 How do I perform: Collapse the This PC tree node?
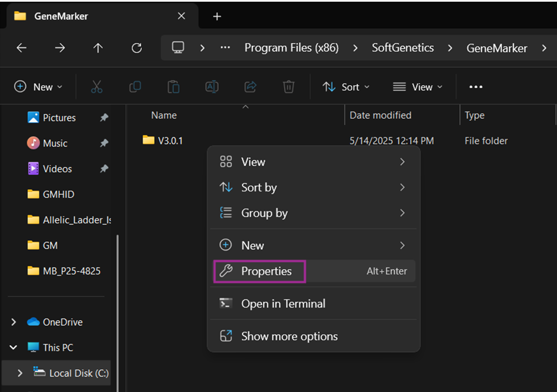(x=14, y=347)
